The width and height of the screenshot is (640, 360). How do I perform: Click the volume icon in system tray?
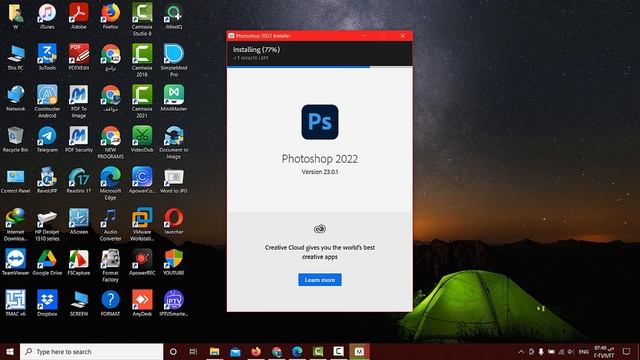(571, 351)
